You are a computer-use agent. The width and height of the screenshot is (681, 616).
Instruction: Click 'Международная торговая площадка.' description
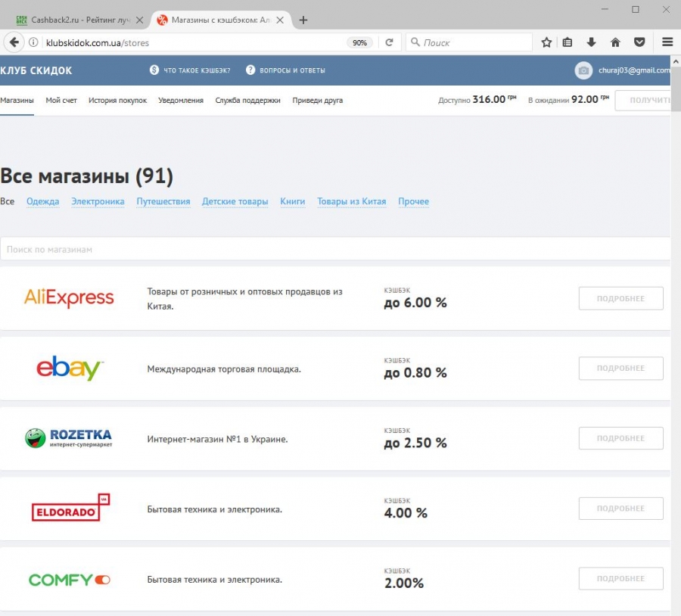224,369
